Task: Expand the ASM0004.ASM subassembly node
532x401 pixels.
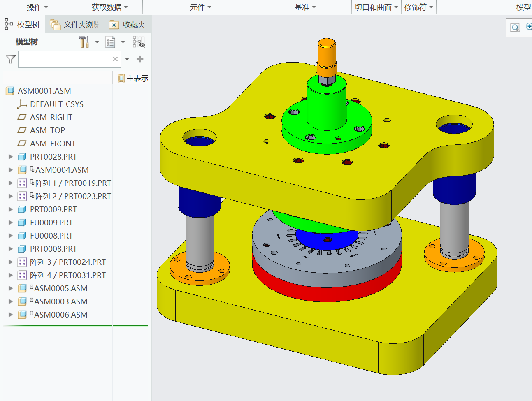Action: (x=11, y=170)
